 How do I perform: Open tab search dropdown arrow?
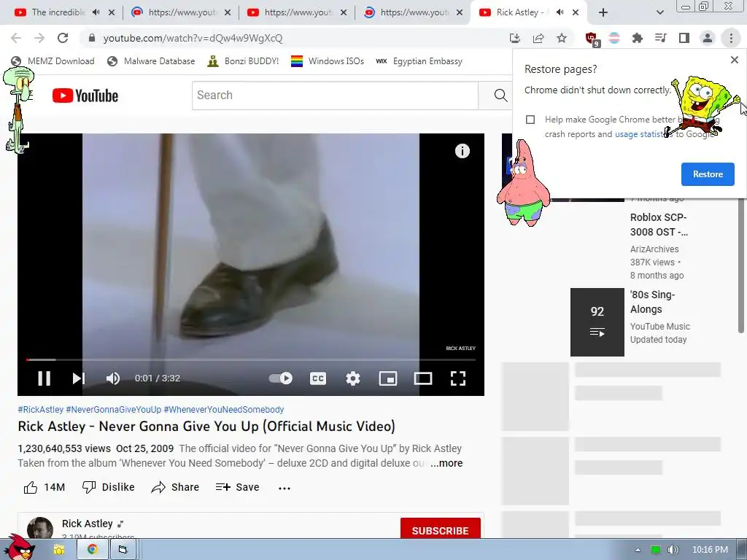pos(659,12)
